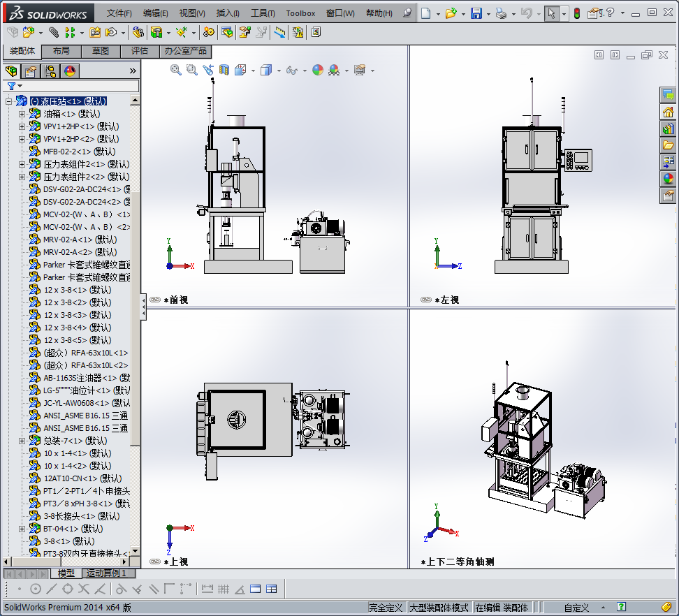Open the DisplayManager tab

70,71
